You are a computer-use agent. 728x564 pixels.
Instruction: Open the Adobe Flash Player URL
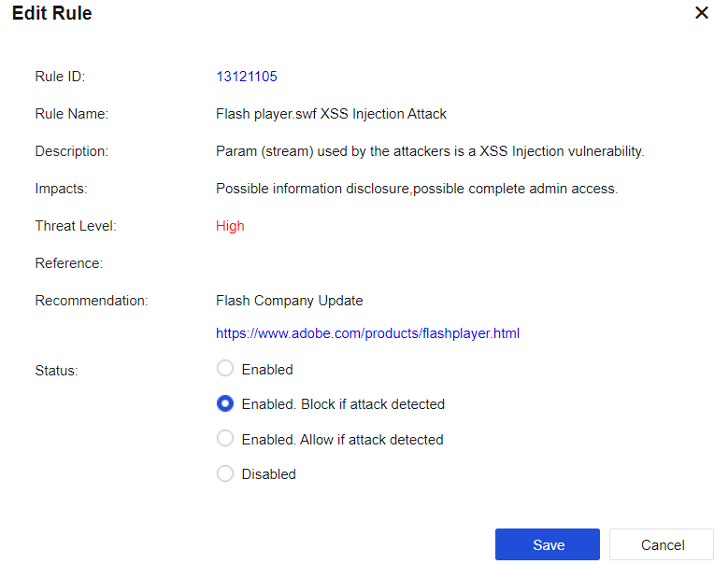tap(367, 332)
